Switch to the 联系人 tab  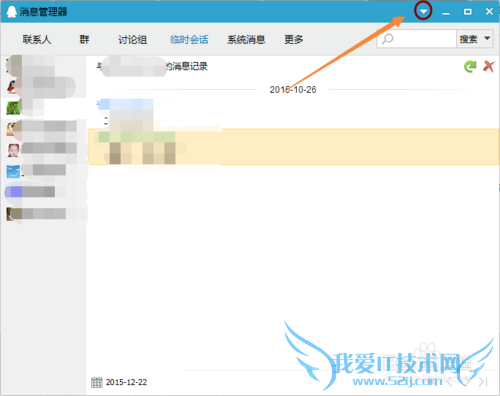(x=37, y=39)
